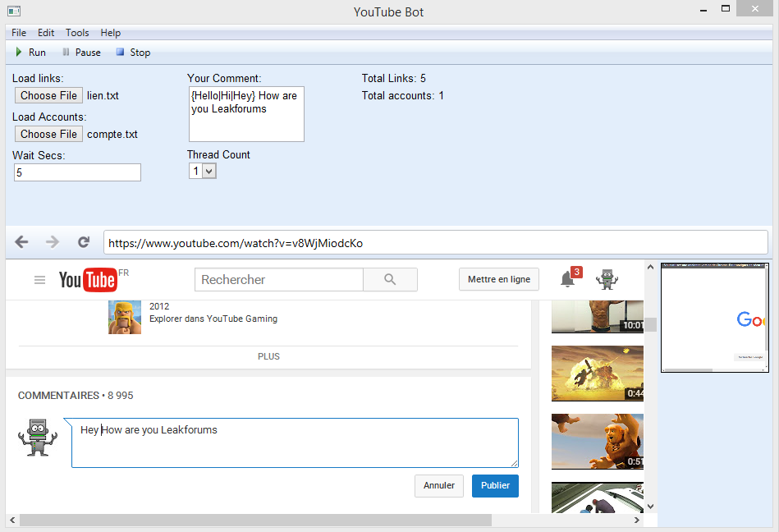Screen dimensions: 779x532
Task: Open the suggested video with 10:01 duration
Action: pyautogui.click(x=598, y=316)
